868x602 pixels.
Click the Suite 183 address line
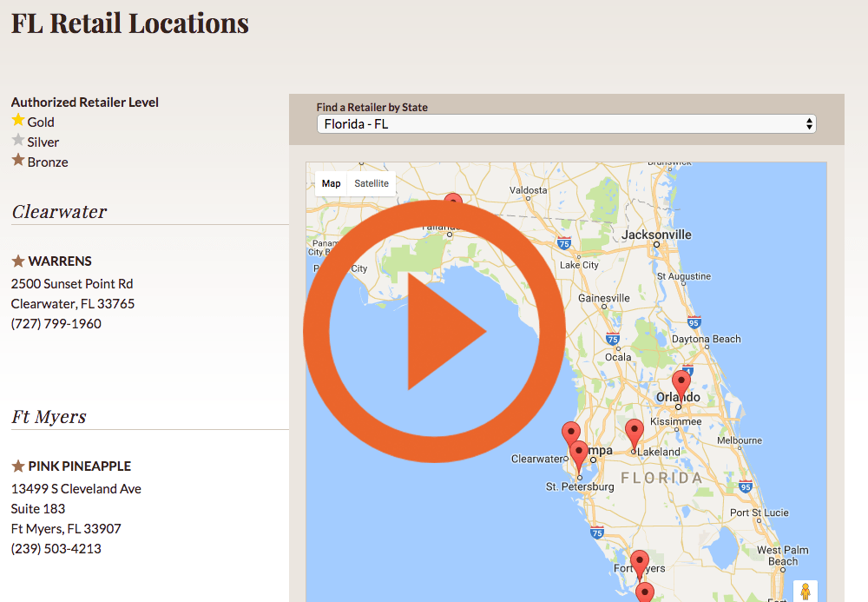pos(38,508)
